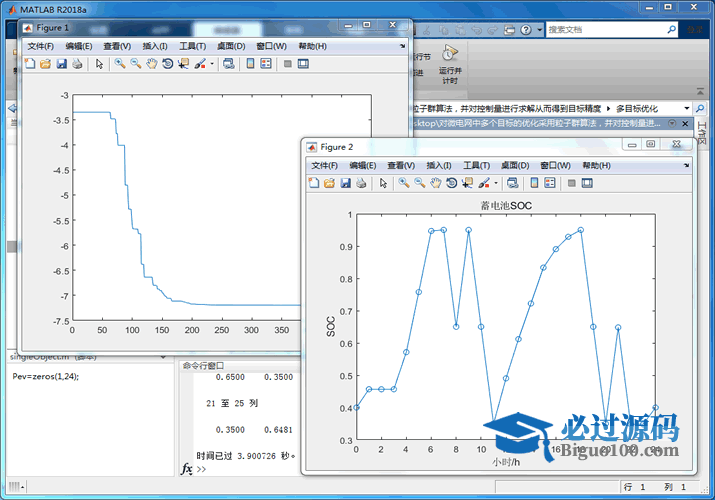Choose Rotate 3D tool in Figure 1
The image size is (715, 500).
click(x=167, y=64)
